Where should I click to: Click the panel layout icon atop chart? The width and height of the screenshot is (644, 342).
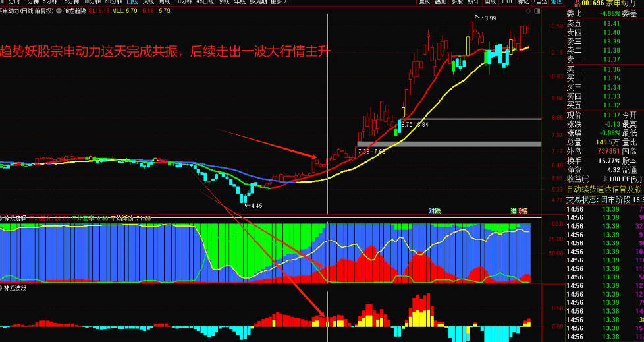coord(537,11)
